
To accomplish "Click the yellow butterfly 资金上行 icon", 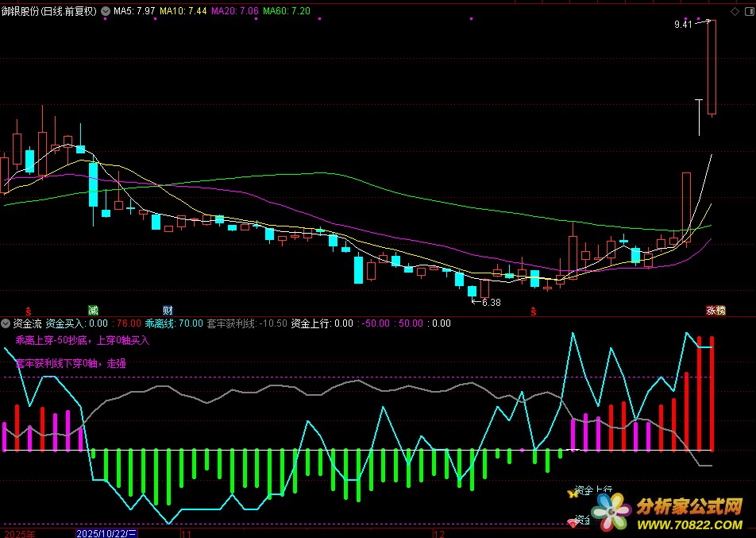I will pos(571,493).
